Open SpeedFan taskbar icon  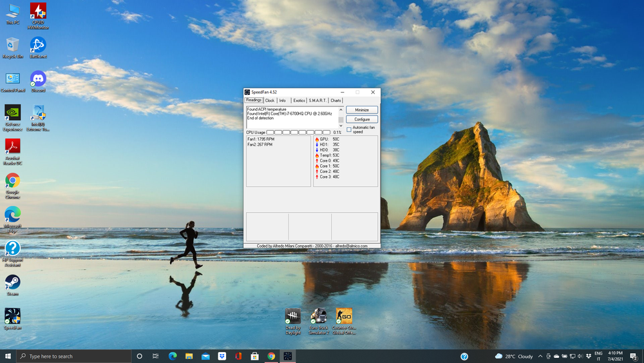[x=287, y=356]
